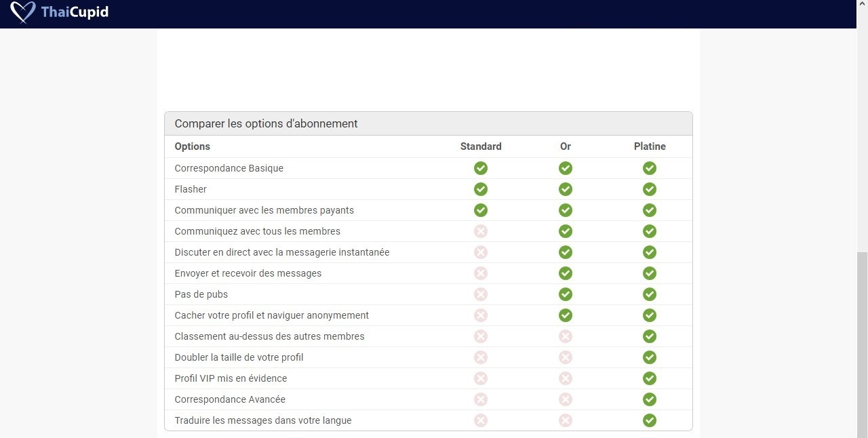Viewport: 868px width, 438px height.
Task: Select the Platine column header
Action: (650, 146)
